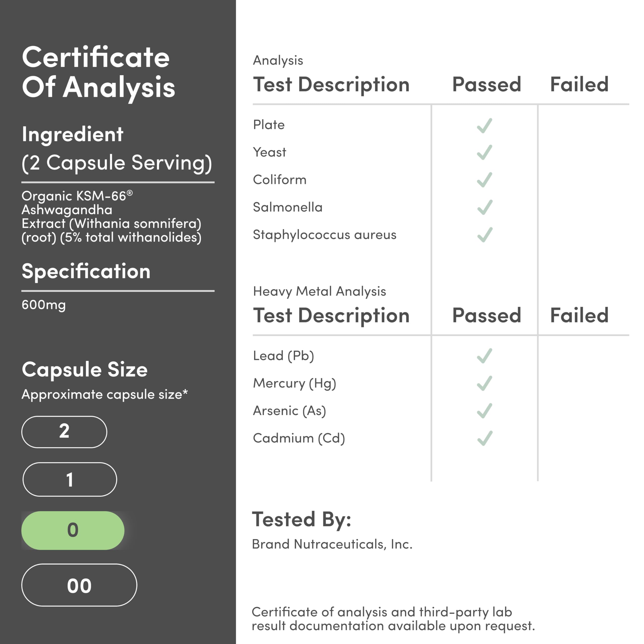The width and height of the screenshot is (644, 644).
Task: Click the Organic KSM-66 Ashwagandha ingredient text
Action: coord(111,217)
